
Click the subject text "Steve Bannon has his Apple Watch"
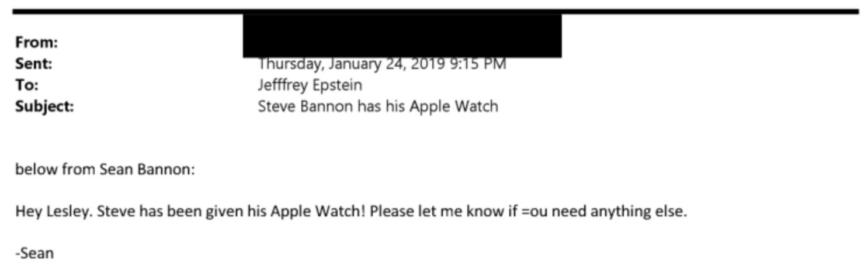(377, 106)
